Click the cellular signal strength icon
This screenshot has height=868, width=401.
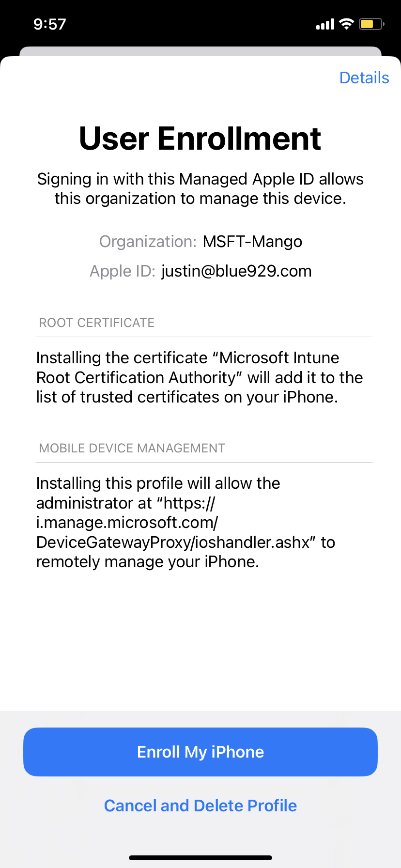click(x=325, y=24)
